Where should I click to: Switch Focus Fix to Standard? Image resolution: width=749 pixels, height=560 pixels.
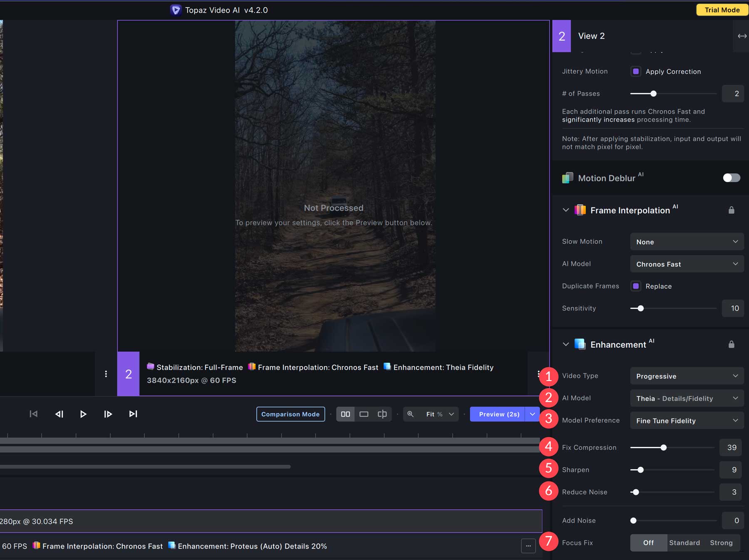(x=684, y=543)
